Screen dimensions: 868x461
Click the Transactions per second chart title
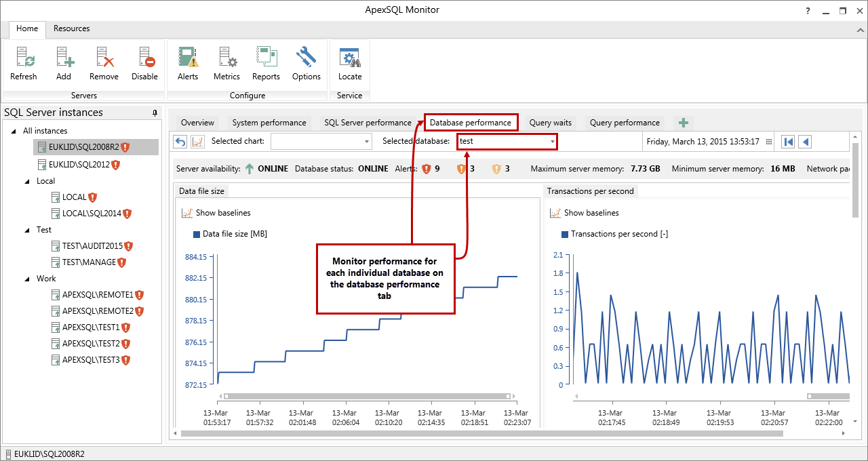tap(590, 191)
